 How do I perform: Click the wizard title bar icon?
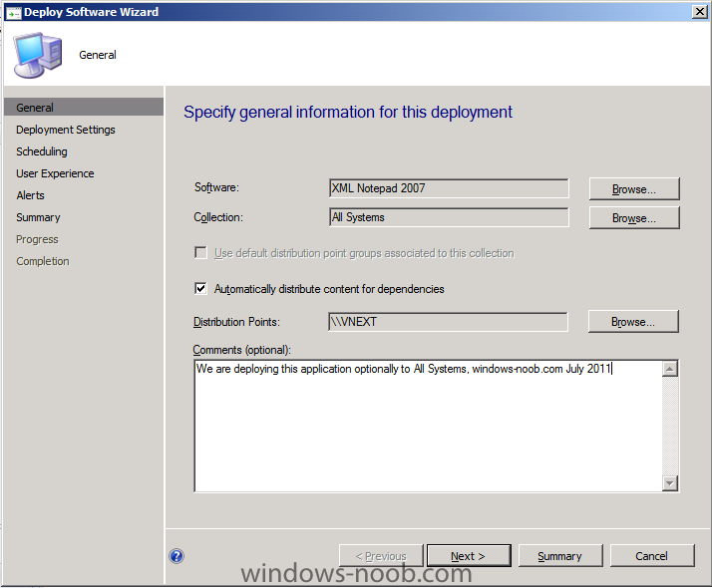(13, 13)
